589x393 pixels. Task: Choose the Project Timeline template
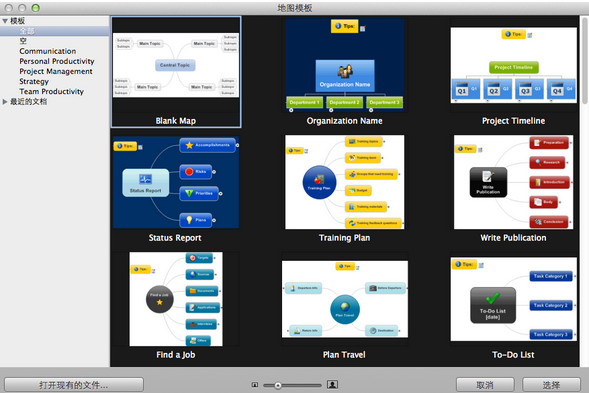[x=513, y=72]
